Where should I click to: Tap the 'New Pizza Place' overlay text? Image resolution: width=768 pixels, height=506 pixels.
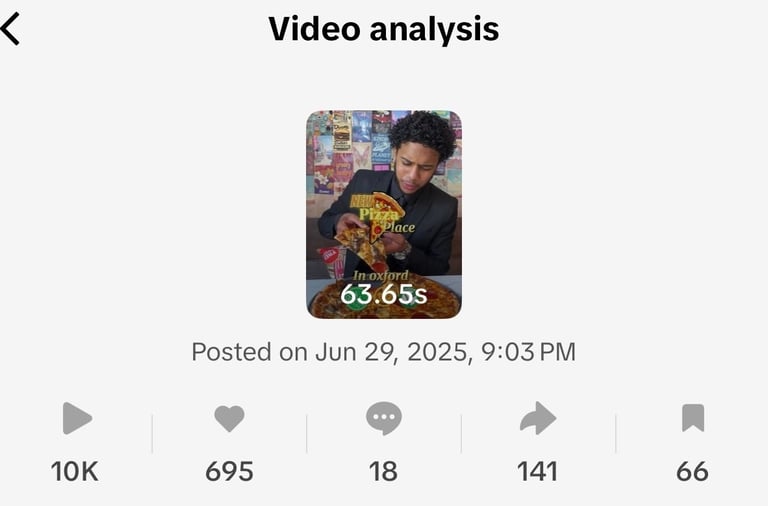382,215
